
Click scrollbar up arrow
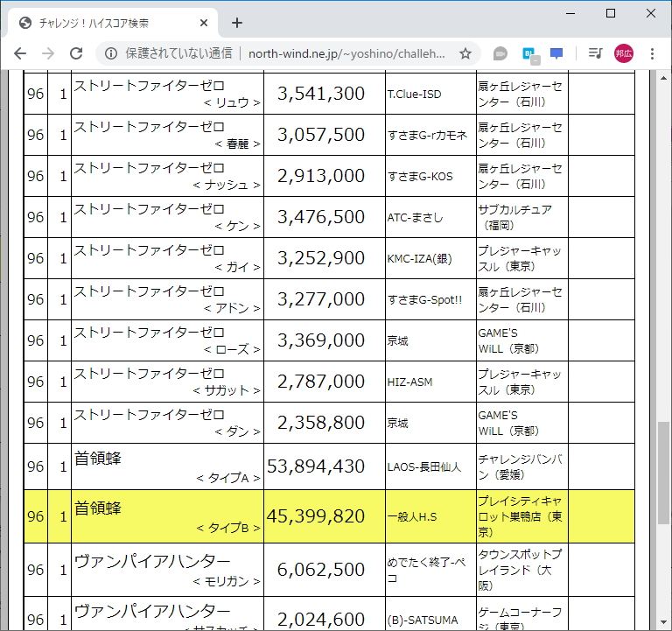(663, 78)
